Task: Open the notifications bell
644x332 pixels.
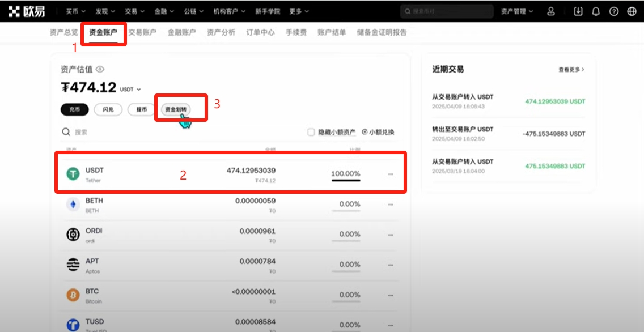Action: (x=596, y=11)
